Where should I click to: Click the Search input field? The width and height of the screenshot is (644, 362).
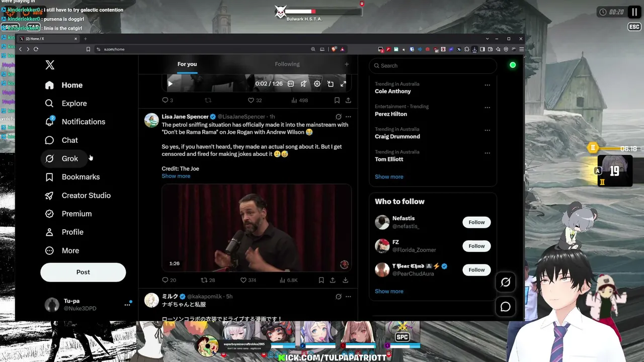(x=433, y=65)
